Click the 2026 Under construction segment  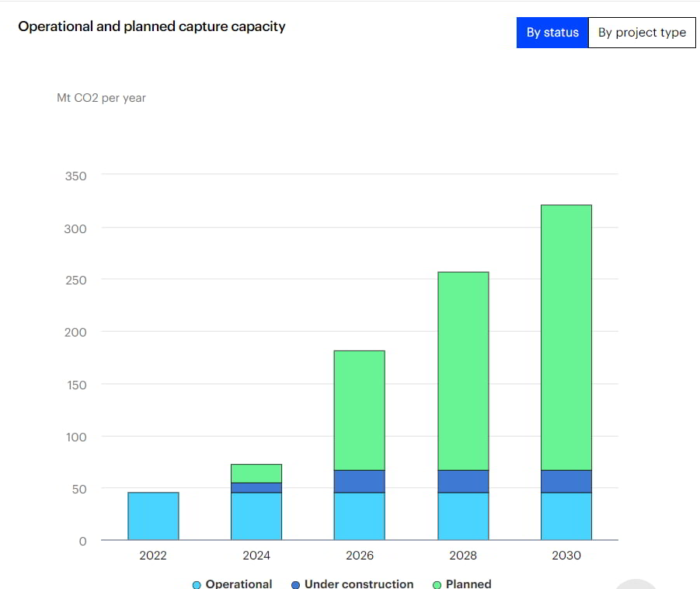coord(360,482)
